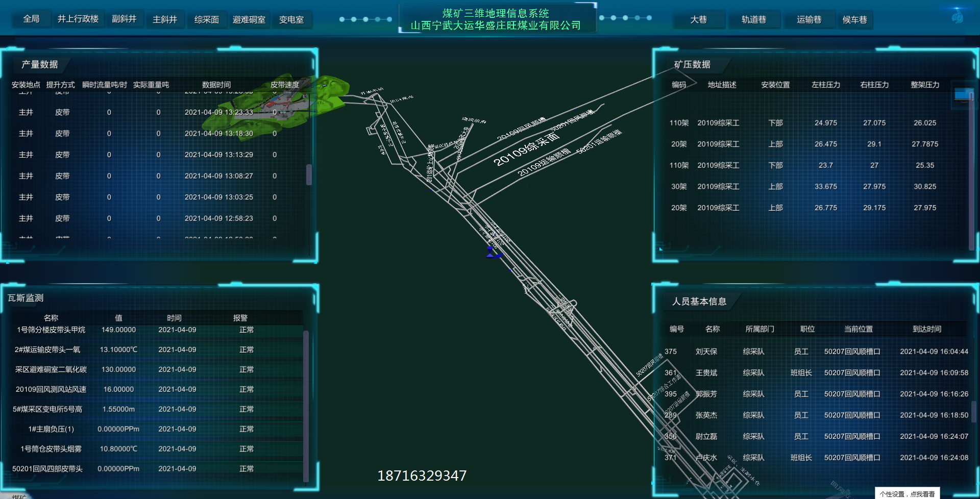Go to the 副斜井 view

click(124, 19)
